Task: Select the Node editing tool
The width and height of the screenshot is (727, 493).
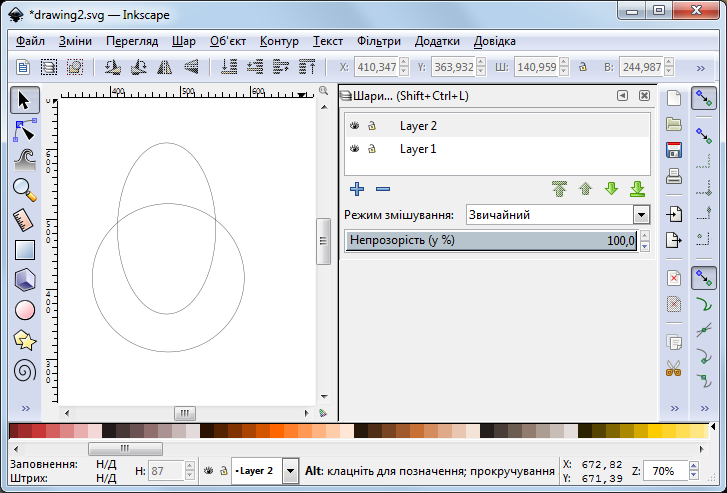Action: (x=25, y=129)
